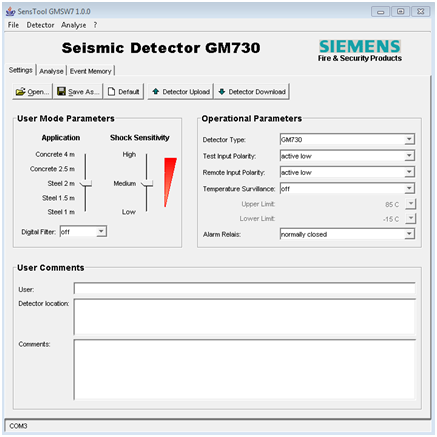
Task: Expand the Test Input Polarity dropdown
Action: tap(409, 156)
